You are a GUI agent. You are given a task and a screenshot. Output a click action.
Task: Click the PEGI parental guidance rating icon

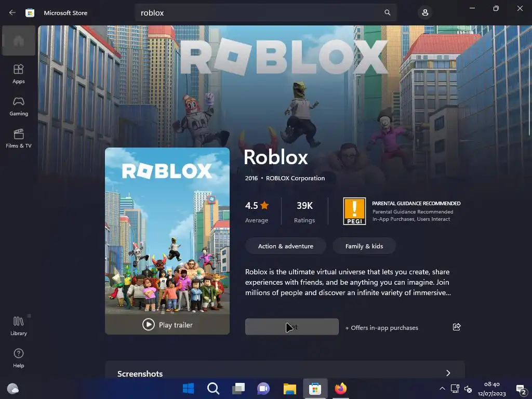click(x=354, y=211)
